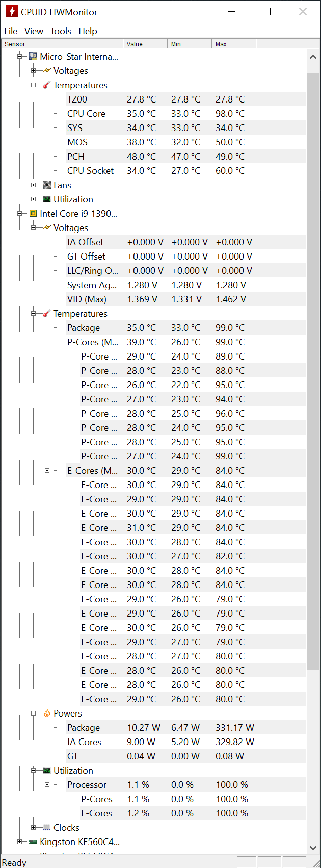Select the CPU Core temperature row
This screenshot has height=868, width=321.
186,114
